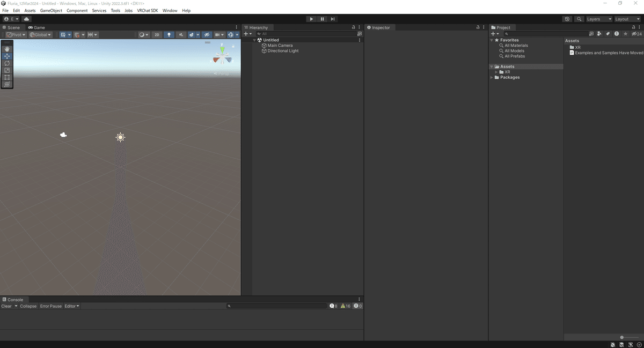Toggle Scene effects (skybox, fog) button
This screenshot has height=348, width=644.
(x=192, y=35)
